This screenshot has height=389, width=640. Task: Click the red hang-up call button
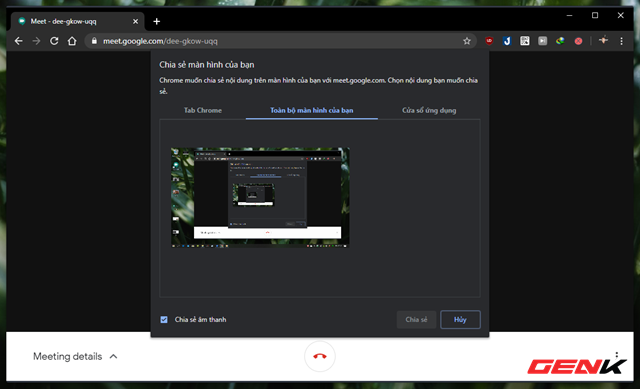[x=320, y=356]
